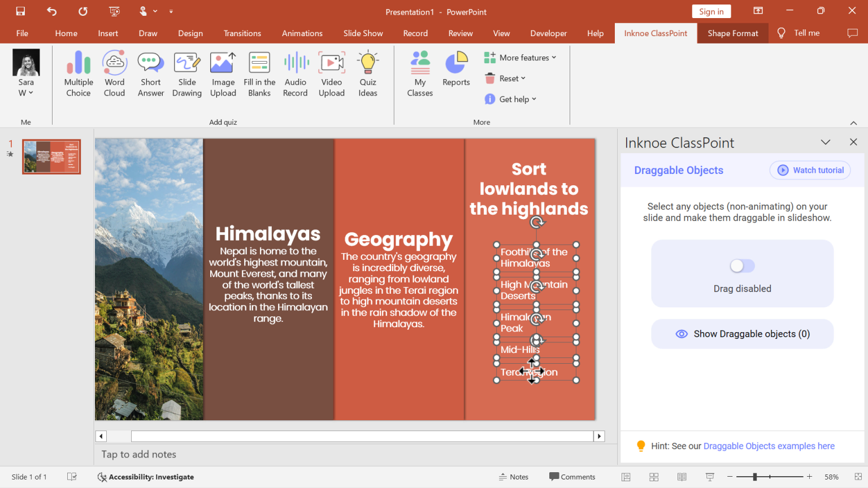
Task: Click the Watch tutorial button
Action: tap(810, 170)
